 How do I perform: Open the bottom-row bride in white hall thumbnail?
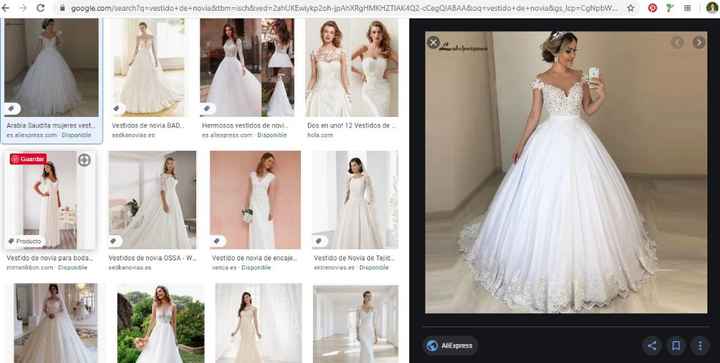(x=356, y=324)
